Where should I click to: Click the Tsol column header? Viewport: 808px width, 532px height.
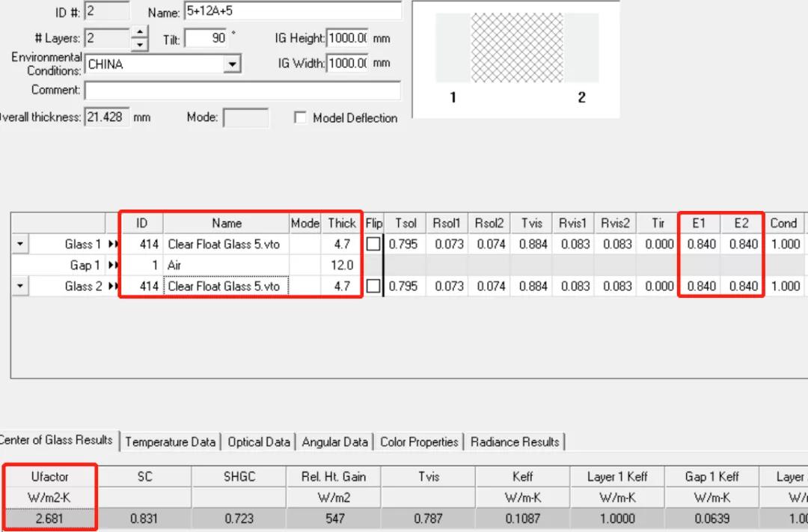(405, 223)
